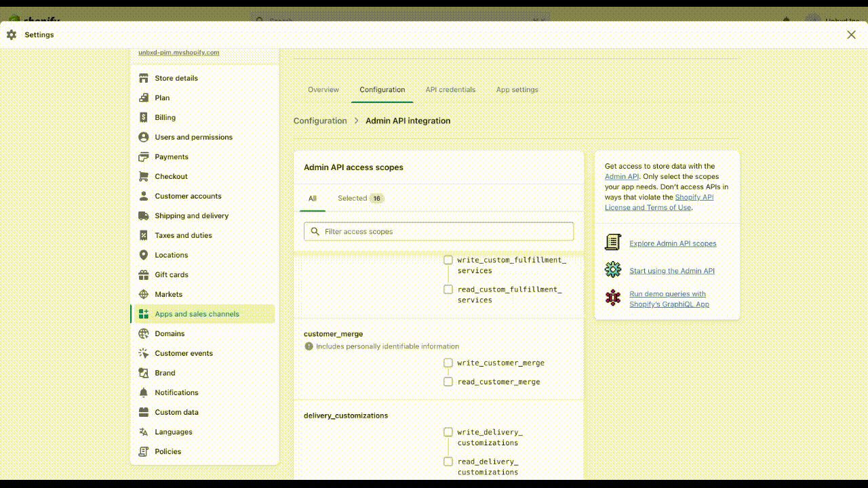The image size is (868, 488).
Task: Tick the write_delivery_customizations checkbox
Action: point(448,432)
